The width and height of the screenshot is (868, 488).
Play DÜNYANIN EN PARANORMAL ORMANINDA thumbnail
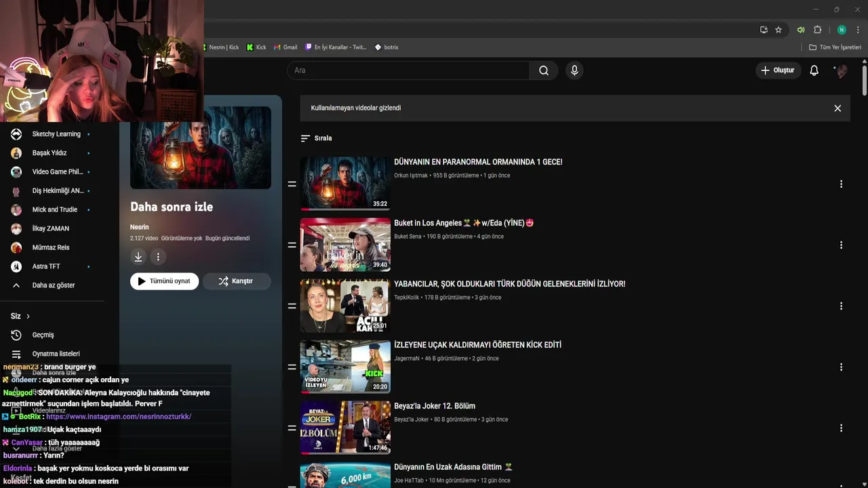coord(345,183)
